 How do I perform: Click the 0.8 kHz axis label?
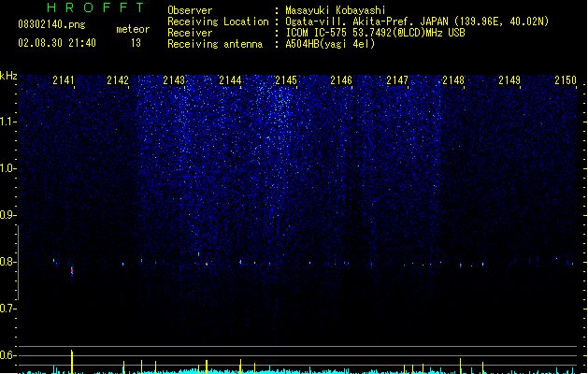(7, 262)
